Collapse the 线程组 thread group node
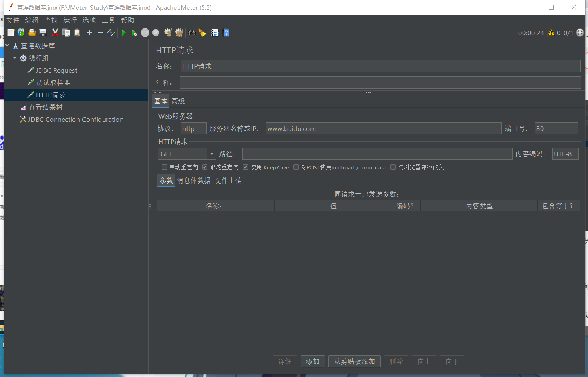Image resolution: width=588 pixels, height=377 pixels. pyautogui.click(x=15, y=58)
